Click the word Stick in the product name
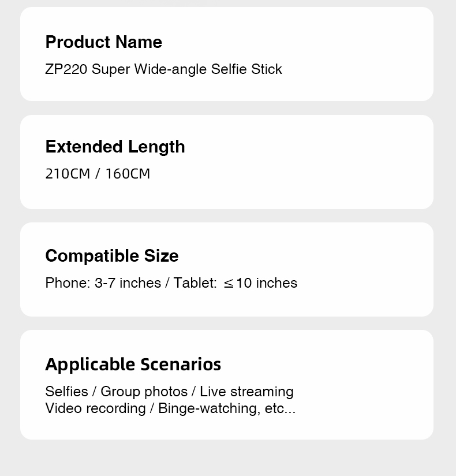 coord(266,69)
